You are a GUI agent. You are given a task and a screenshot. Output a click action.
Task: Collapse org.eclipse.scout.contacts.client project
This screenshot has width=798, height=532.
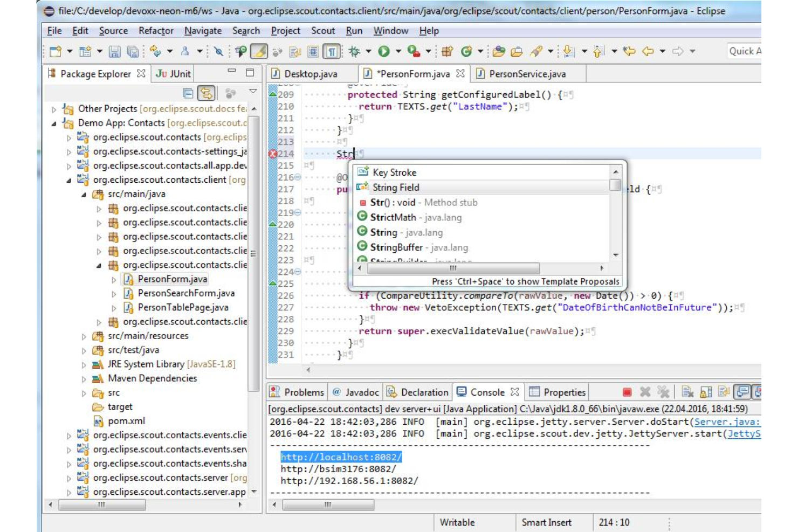click(x=69, y=181)
